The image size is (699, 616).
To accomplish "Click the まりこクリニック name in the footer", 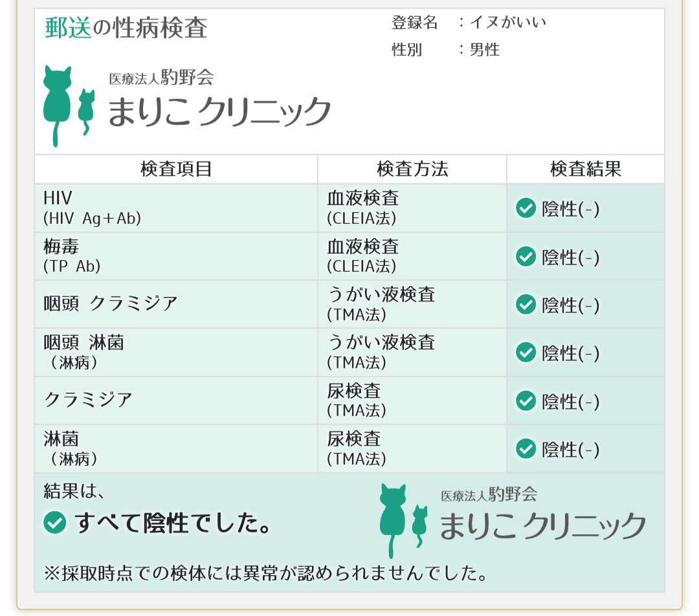I will 542,526.
